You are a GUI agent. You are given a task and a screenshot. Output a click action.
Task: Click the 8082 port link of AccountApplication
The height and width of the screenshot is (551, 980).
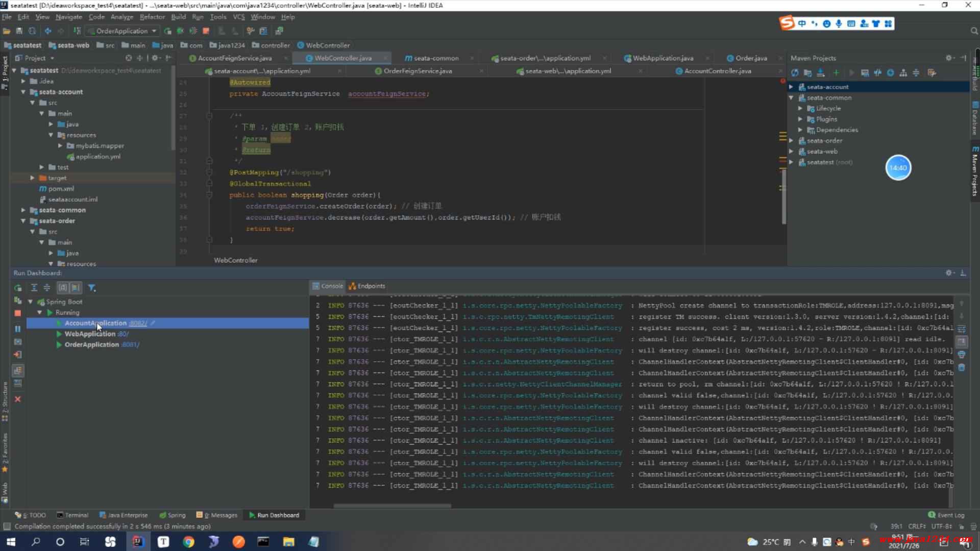138,323
